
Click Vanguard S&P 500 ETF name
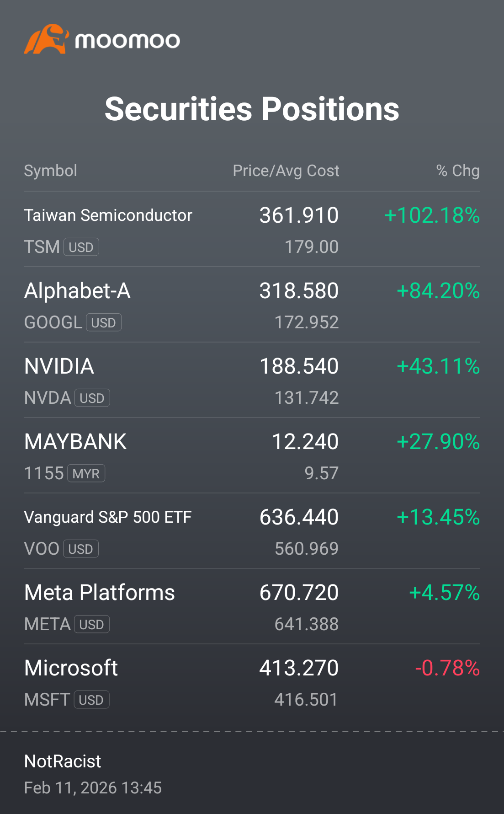[108, 517]
